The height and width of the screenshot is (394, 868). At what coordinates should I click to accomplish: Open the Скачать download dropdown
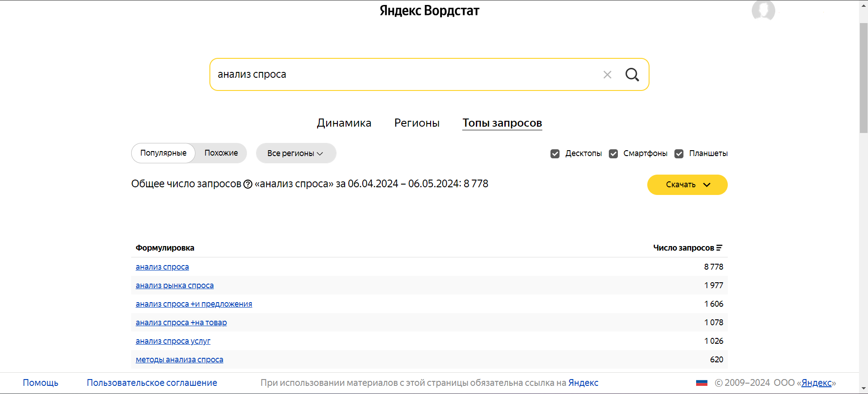tap(687, 185)
